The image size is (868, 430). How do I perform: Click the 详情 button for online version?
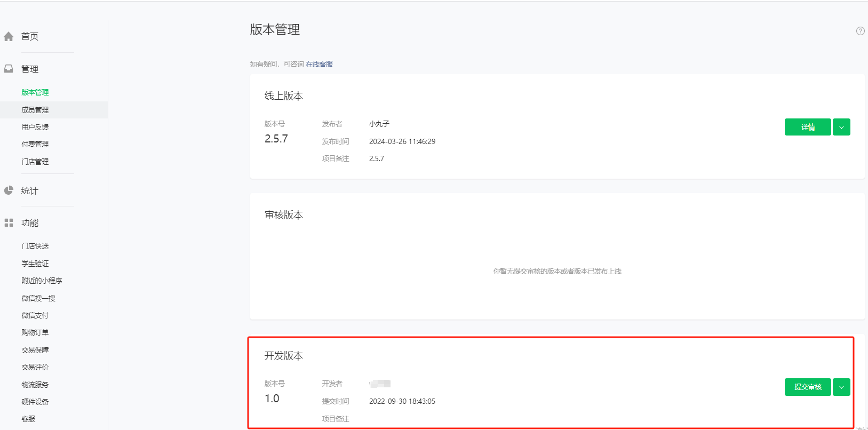(x=807, y=127)
